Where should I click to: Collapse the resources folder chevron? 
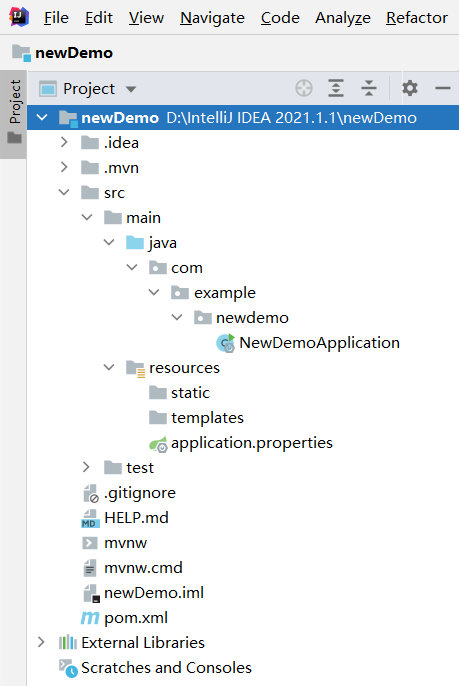(109, 368)
